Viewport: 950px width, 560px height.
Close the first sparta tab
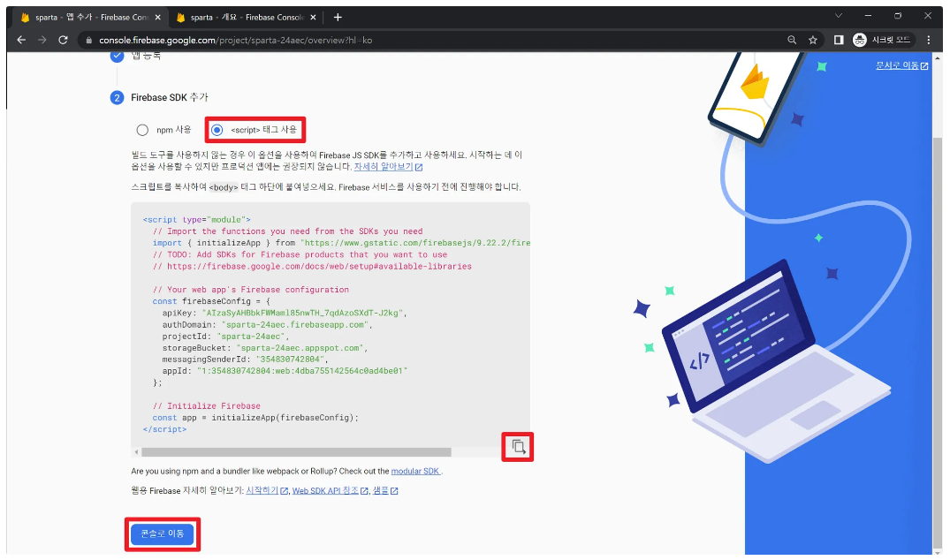157,18
